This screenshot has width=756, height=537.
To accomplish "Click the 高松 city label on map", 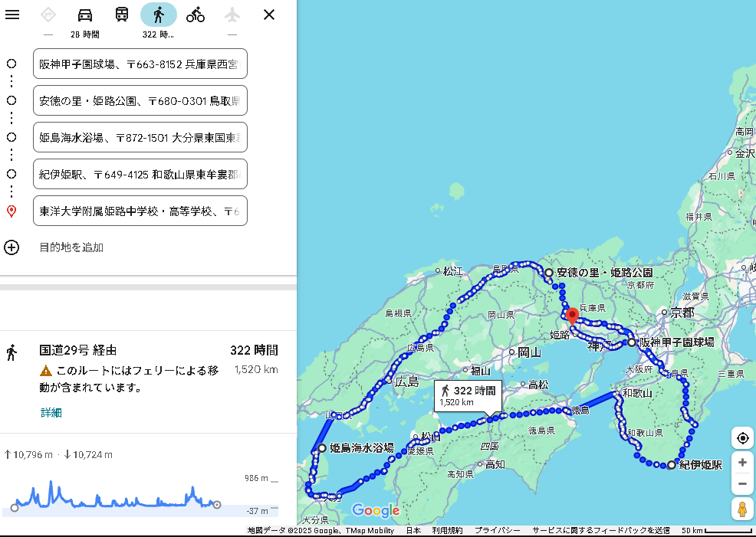I will click(x=538, y=385).
